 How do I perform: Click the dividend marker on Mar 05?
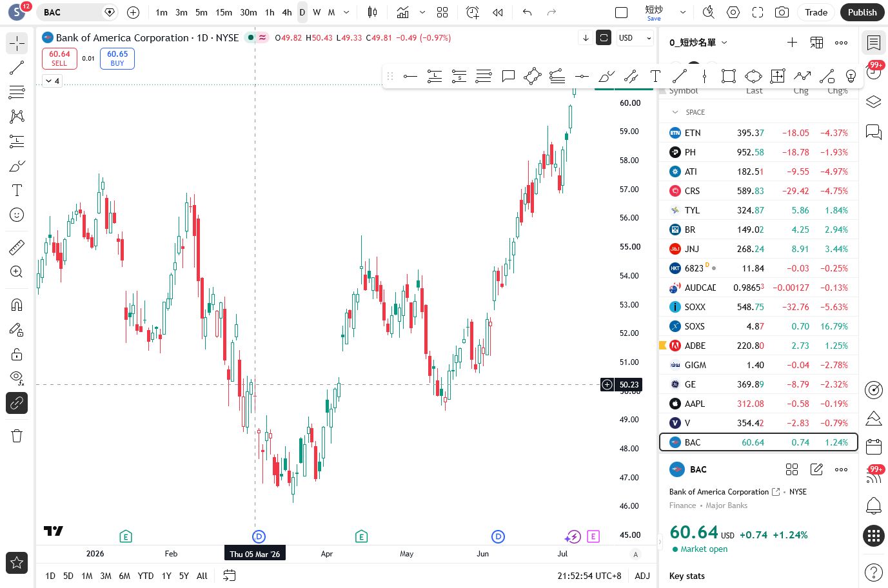(259, 536)
